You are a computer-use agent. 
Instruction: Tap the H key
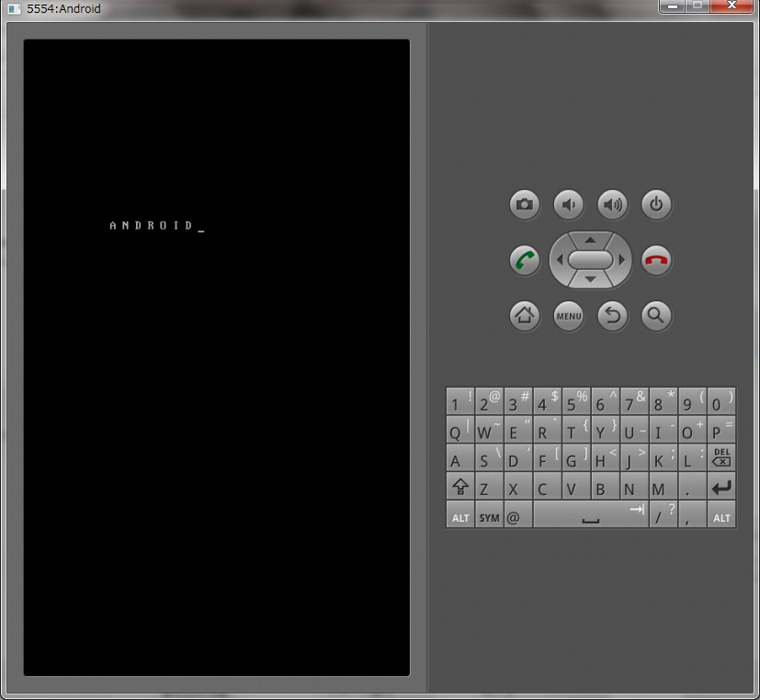(x=606, y=457)
